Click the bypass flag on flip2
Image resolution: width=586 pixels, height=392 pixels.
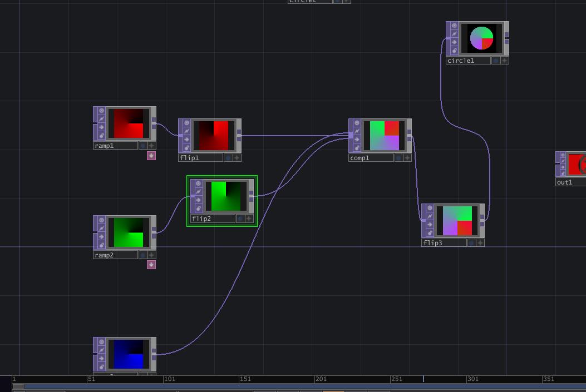(x=199, y=200)
